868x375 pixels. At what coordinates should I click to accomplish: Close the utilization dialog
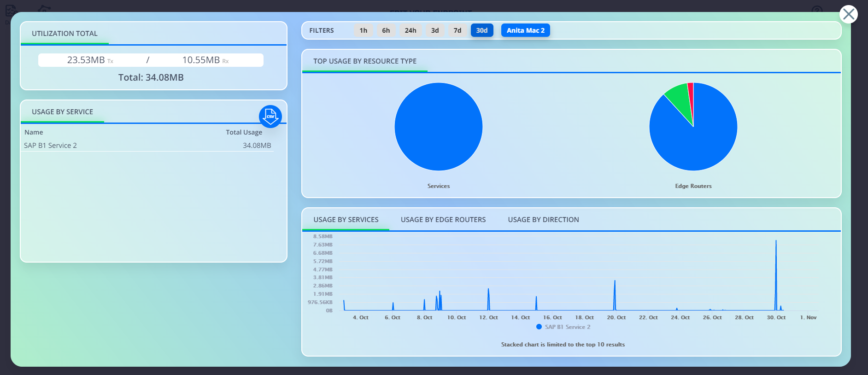848,14
